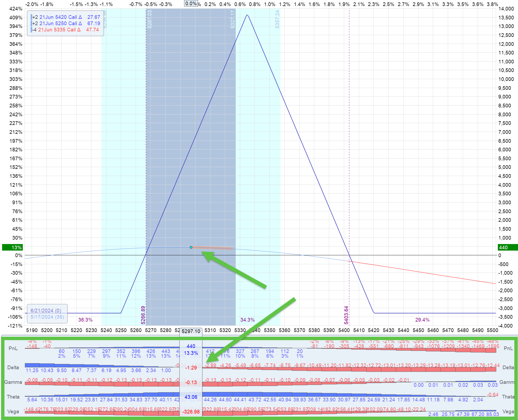The height and width of the screenshot is (420, 518).
Task: Toggle the 5/17/2024 (35) T+0 line
Action: point(47,317)
